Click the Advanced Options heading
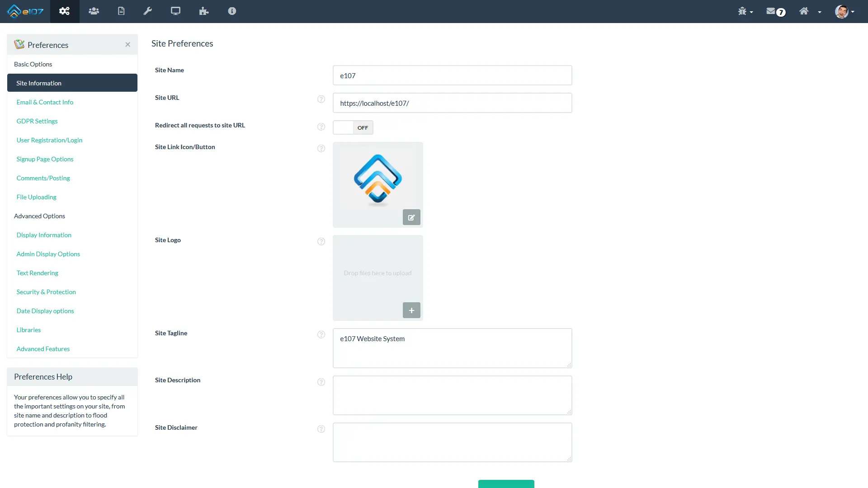Image resolution: width=868 pixels, height=488 pixels. (x=39, y=216)
